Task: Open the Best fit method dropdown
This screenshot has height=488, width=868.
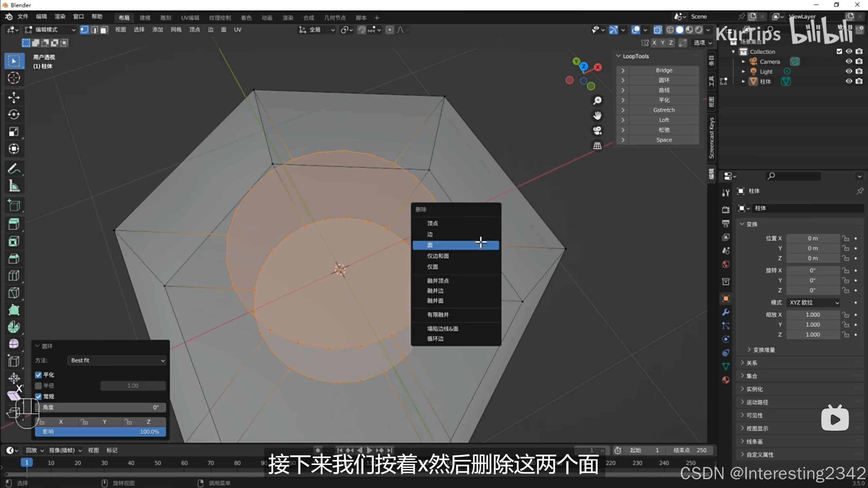Action: (117, 360)
